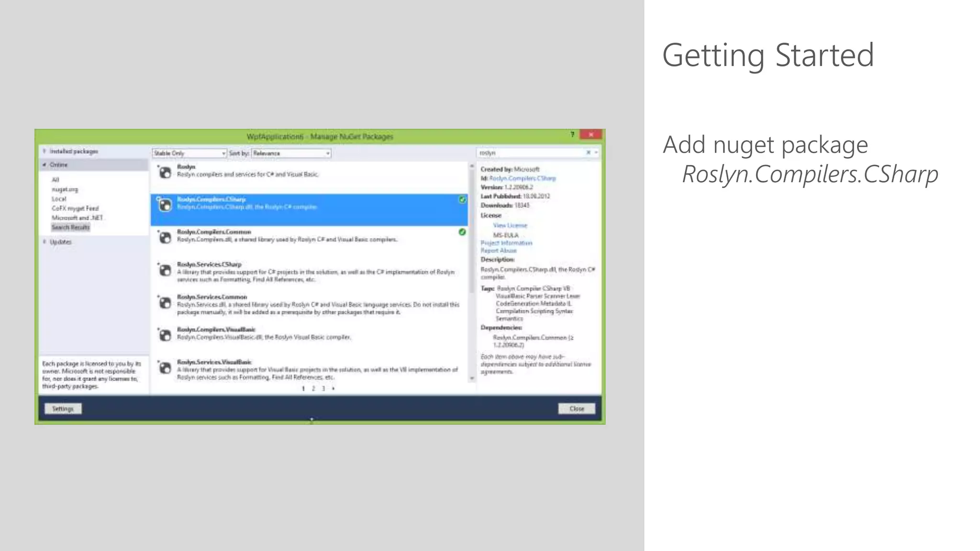Select the Roslyn.Services.Common package title

click(x=212, y=297)
